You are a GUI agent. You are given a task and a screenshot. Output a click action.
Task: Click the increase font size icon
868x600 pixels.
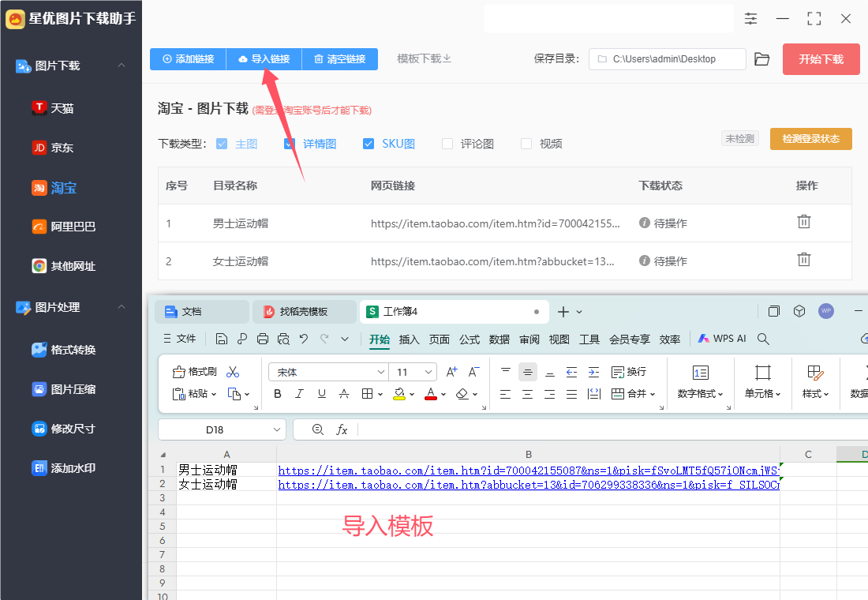tap(451, 372)
